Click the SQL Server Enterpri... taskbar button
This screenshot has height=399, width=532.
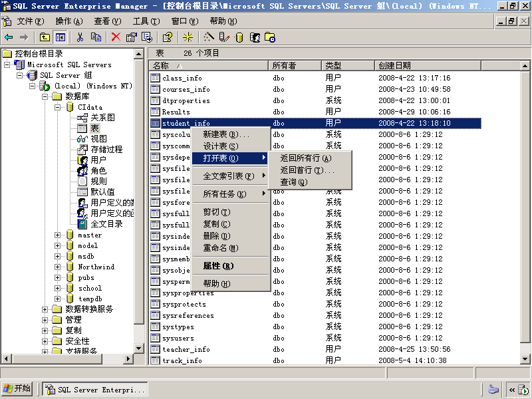coord(95,390)
